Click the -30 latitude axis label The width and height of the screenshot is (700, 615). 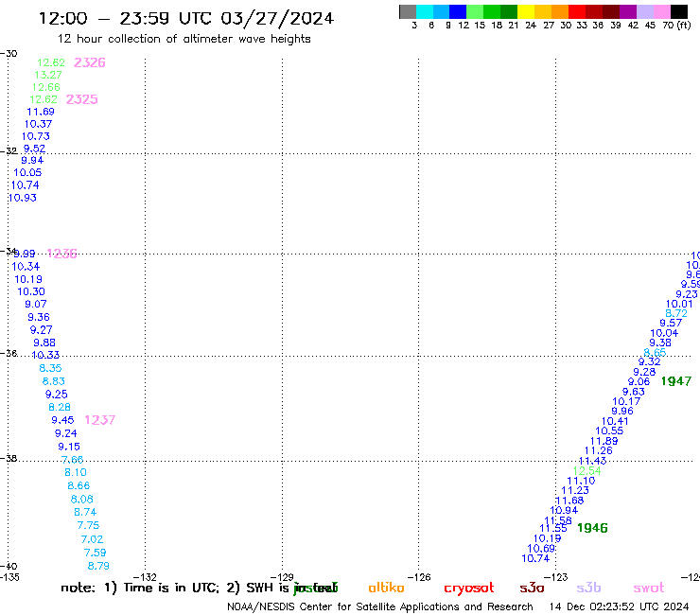point(9,54)
